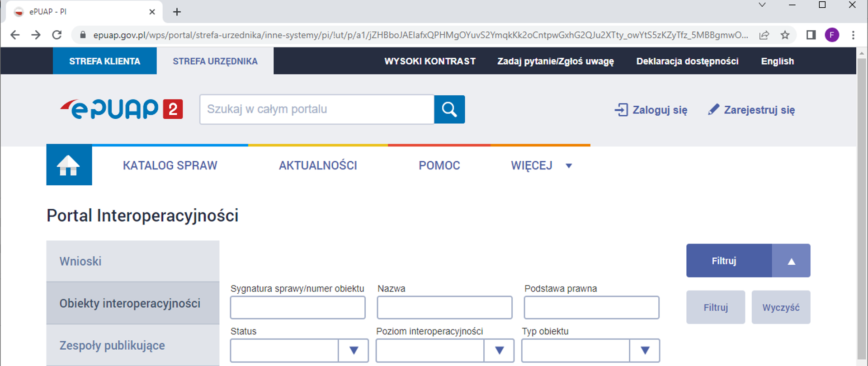The width and height of the screenshot is (868, 366).
Task: Expand the Status dropdown
Action: pyautogui.click(x=354, y=350)
